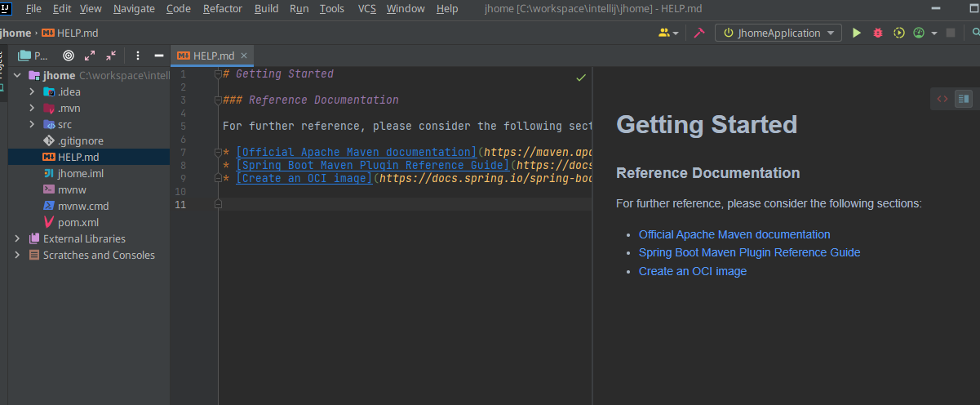Image resolution: width=980 pixels, height=405 pixels.
Task: Open the Code menu
Action: pyautogui.click(x=178, y=8)
